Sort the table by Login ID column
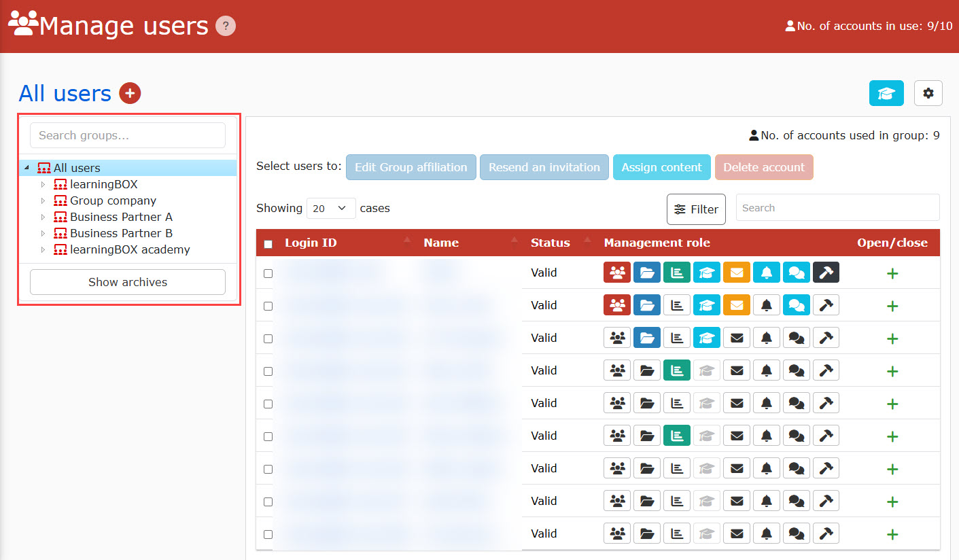 pyautogui.click(x=311, y=243)
